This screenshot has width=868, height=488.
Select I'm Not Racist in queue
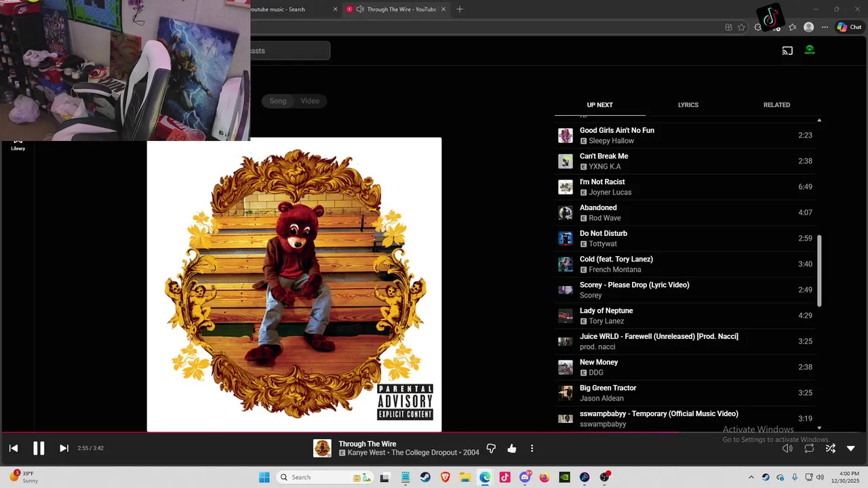[x=685, y=187]
